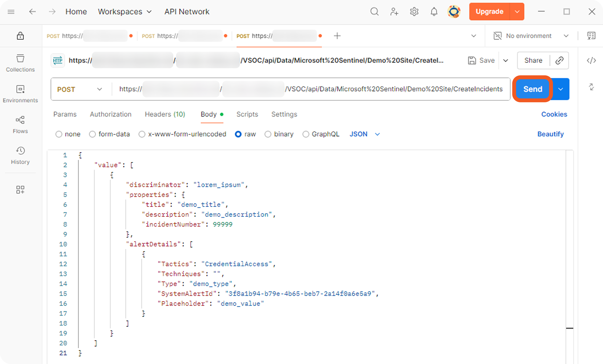The image size is (603, 364).
Task: Copy request link via link icon
Action: point(559,60)
